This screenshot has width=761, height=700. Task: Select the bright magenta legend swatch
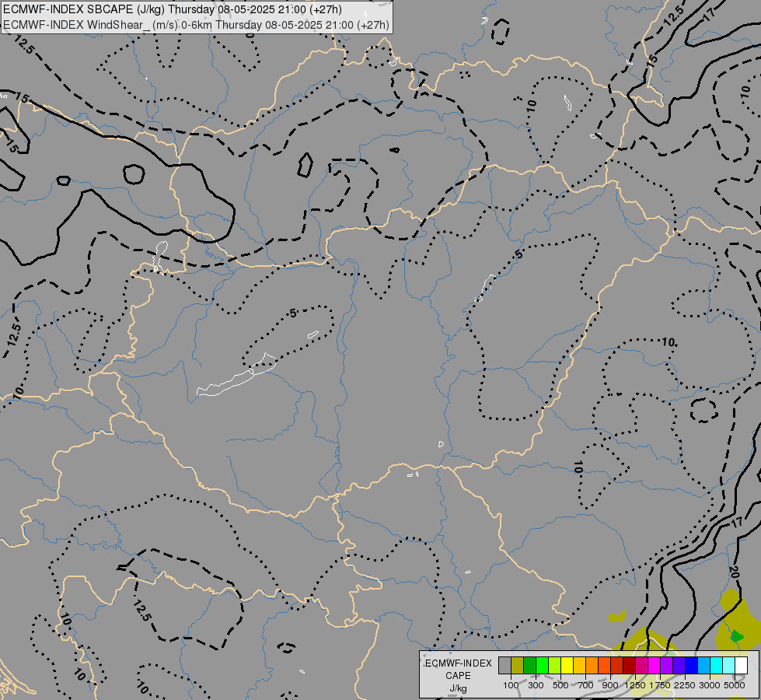click(655, 666)
